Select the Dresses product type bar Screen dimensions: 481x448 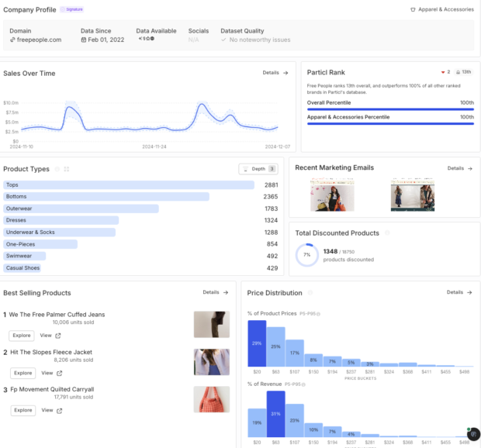(61, 220)
